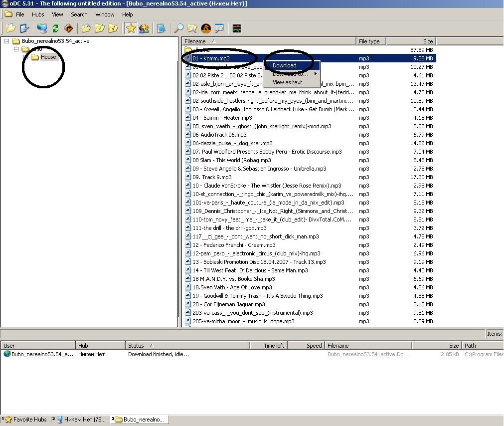
Task: Click the magnifying glass Search icon
Action: 178,28
